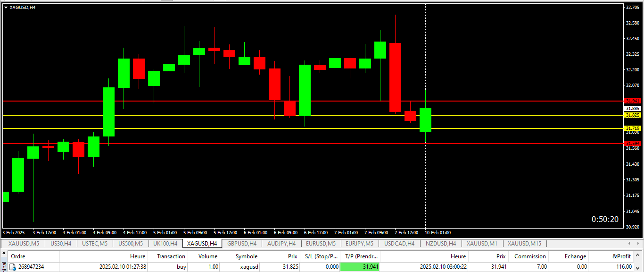Image resolution: width=644 pixels, height=272 pixels.
Task: Click the red 31.941 price level label
Action: click(x=632, y=101)
